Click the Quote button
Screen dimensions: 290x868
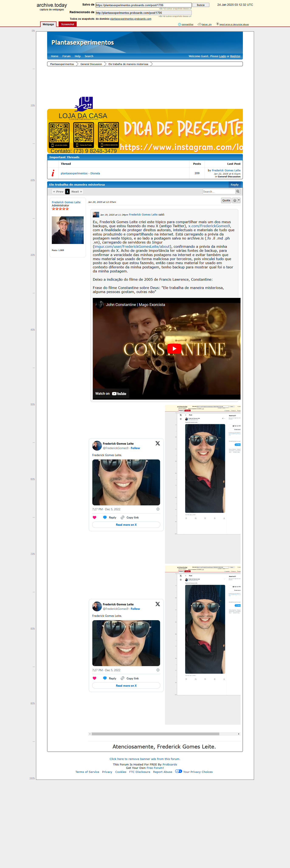coord(226,200)
